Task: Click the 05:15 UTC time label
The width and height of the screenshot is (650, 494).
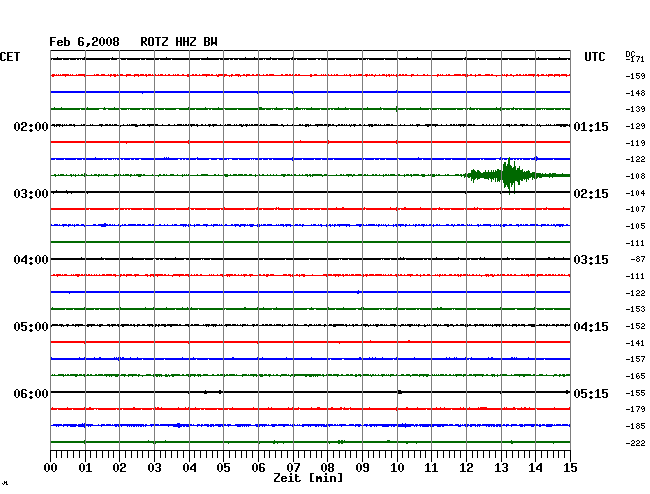Action: tap(591, 393)
